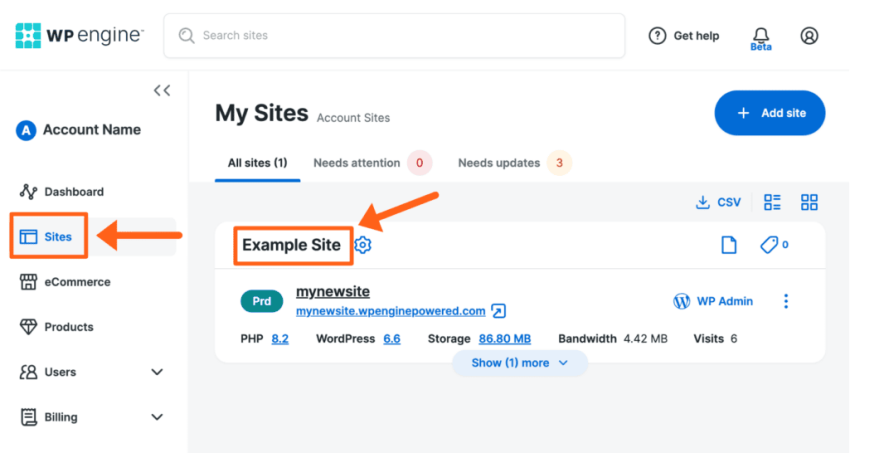
Task: Click the Account Name label
Action: [x=92, y=130]
